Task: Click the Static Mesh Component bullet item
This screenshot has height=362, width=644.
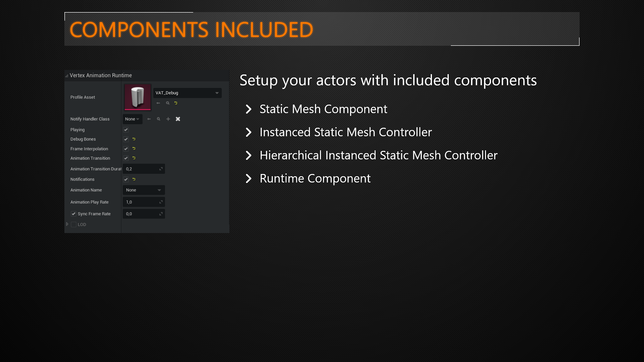Action: (323, 109)
